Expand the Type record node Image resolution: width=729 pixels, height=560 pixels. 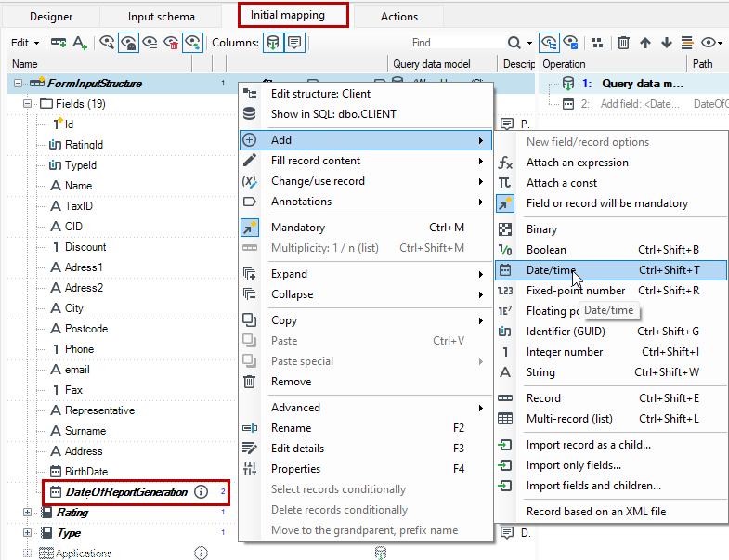point(28,532)
